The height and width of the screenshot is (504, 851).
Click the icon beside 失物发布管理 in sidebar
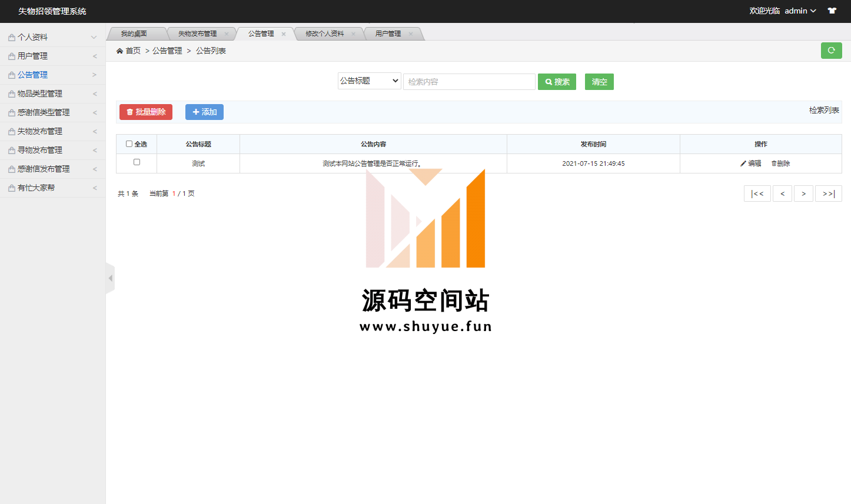click(x=12, y=132)
